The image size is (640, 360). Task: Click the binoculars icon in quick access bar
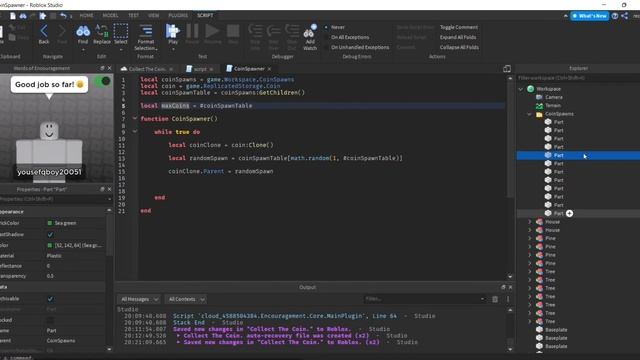click(x=23, y=16)
